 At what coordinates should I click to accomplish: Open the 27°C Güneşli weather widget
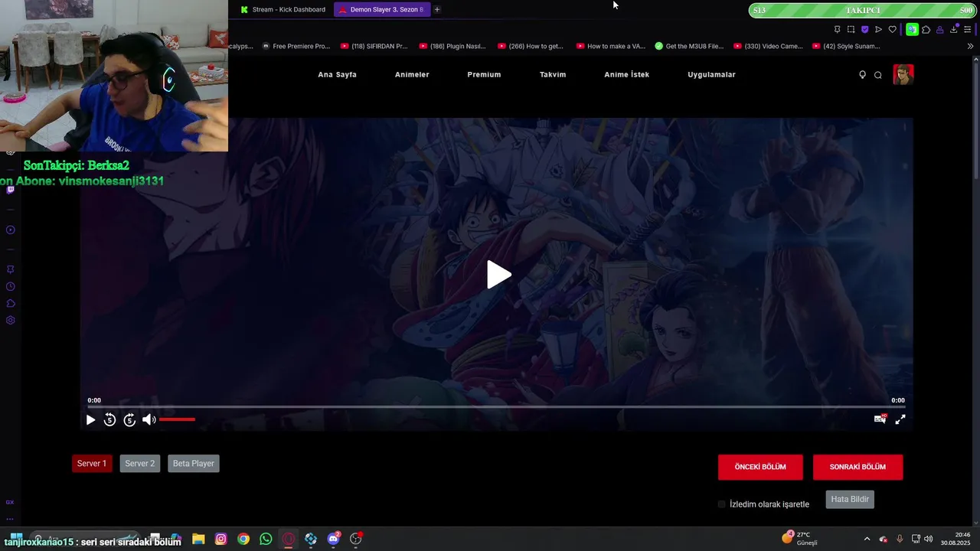799,538
